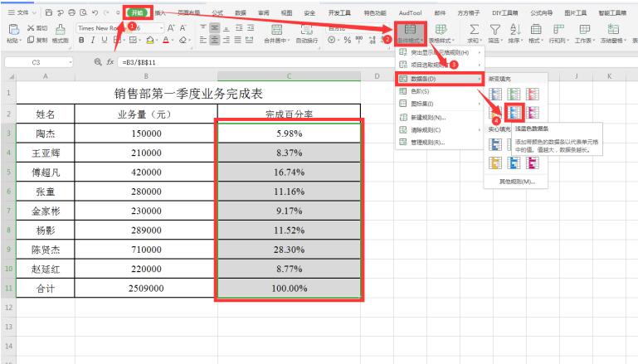Toggle Underline formatting
Image resolution: width=638 pixels, height=364 pixels.
pyautogui.click(x=104, y=39)
